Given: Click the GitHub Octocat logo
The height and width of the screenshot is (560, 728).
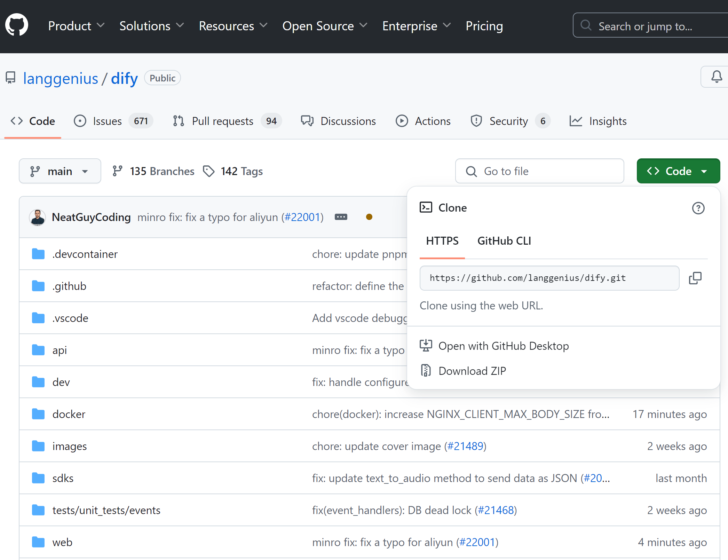Looking at the screenshot, I should pos(17,25).
